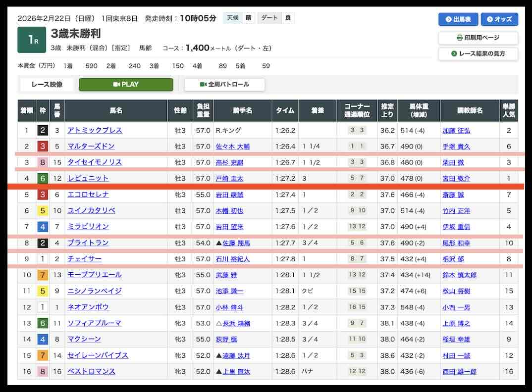The image size is (532, 392).
Task: Open the レース結果の見方 guide
Action: 478,53
